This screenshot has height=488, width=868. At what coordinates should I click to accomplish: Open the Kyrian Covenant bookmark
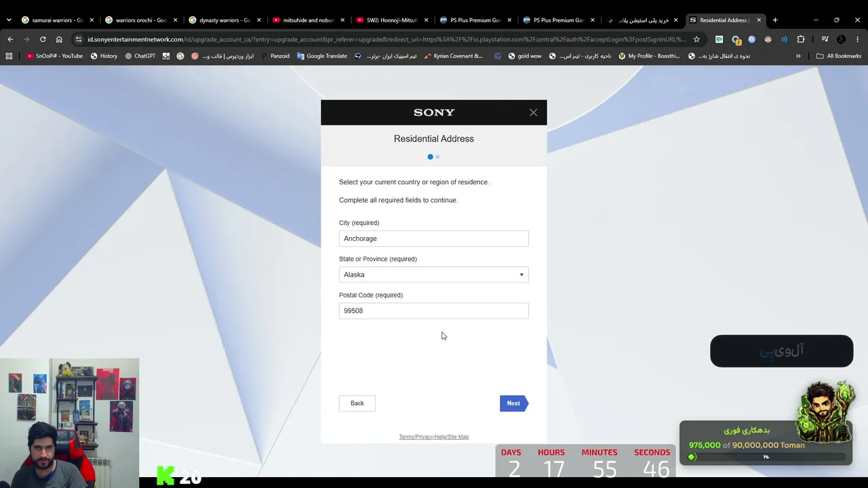[x=454, y=56]
